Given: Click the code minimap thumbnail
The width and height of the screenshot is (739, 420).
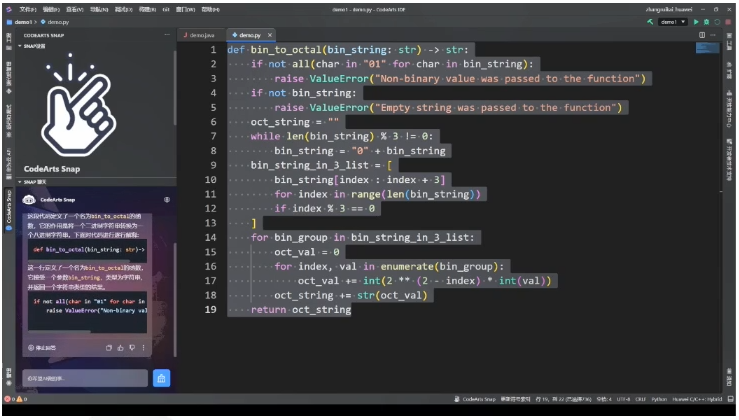Looking at the screenshot, I should click(707, 48).
